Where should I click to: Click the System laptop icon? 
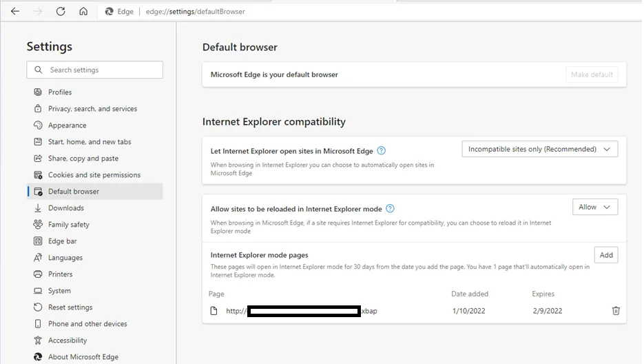coord(38,291)
